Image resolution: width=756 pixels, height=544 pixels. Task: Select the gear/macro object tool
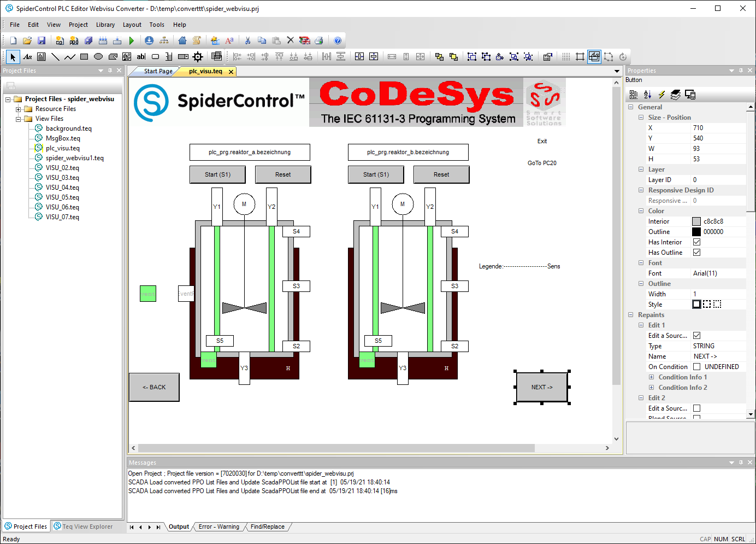(198, 56)
